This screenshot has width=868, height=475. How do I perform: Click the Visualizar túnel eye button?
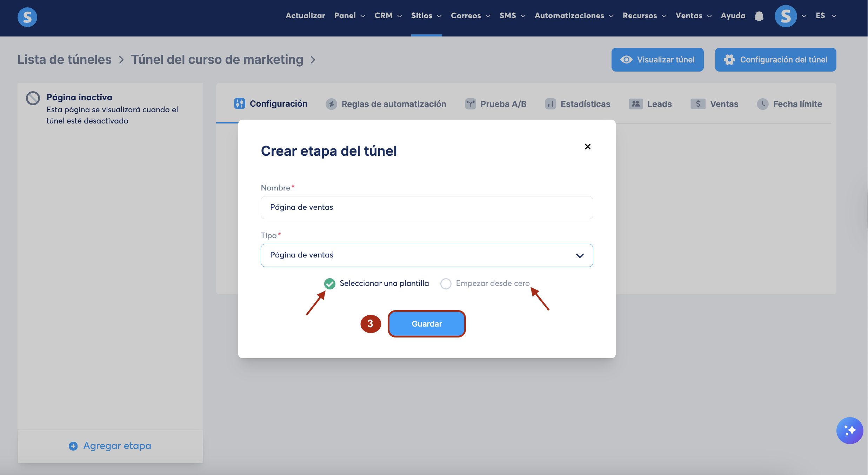pyautogui.click(x=657, y=60)
